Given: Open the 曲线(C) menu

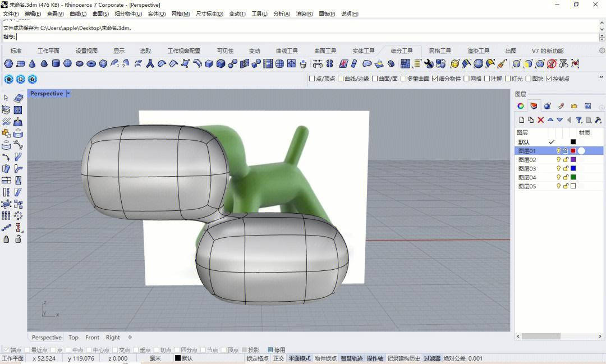Looking at the screenshot, I should coord(78,13).
